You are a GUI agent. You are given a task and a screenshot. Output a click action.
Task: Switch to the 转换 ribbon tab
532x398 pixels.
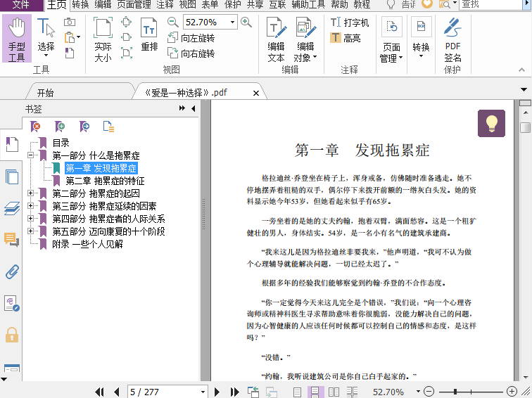pyautogui.click(x=80, y=4)
